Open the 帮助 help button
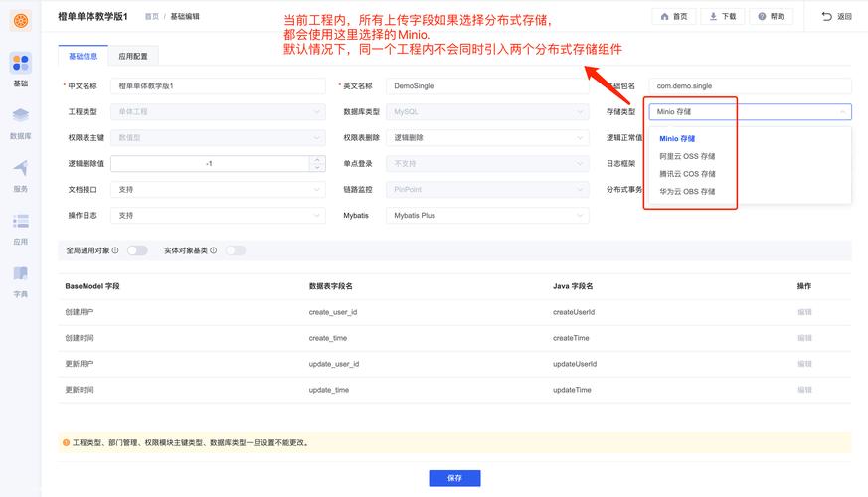 coord(771,17)
